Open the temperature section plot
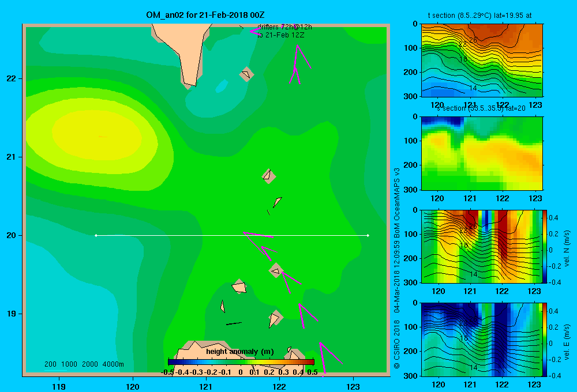 coord(482,61)
